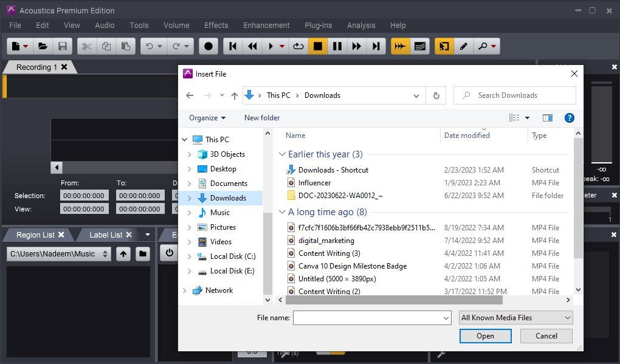Click the Copy icon in toolbar
Image resolution: width=620 pixels, height=364 pixels.
coord(106,46)
